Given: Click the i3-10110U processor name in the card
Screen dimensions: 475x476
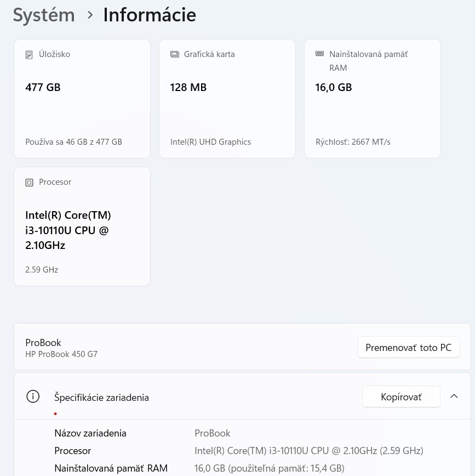Looking at the screenshot, I should 68,230.
